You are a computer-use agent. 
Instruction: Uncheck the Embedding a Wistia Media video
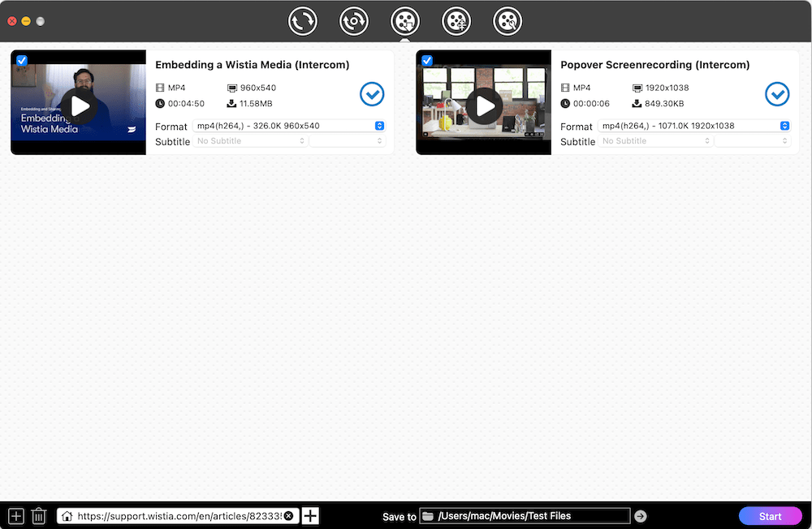click(22, 61)
